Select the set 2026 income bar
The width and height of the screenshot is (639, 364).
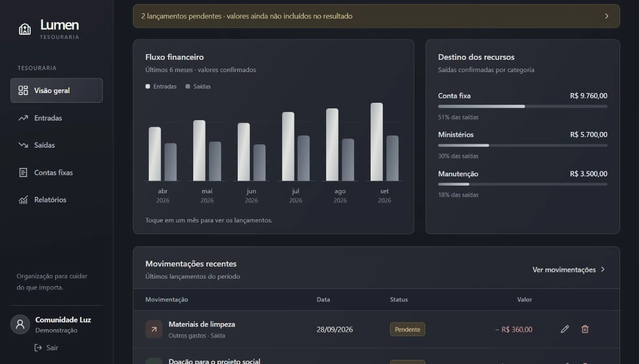376,142
